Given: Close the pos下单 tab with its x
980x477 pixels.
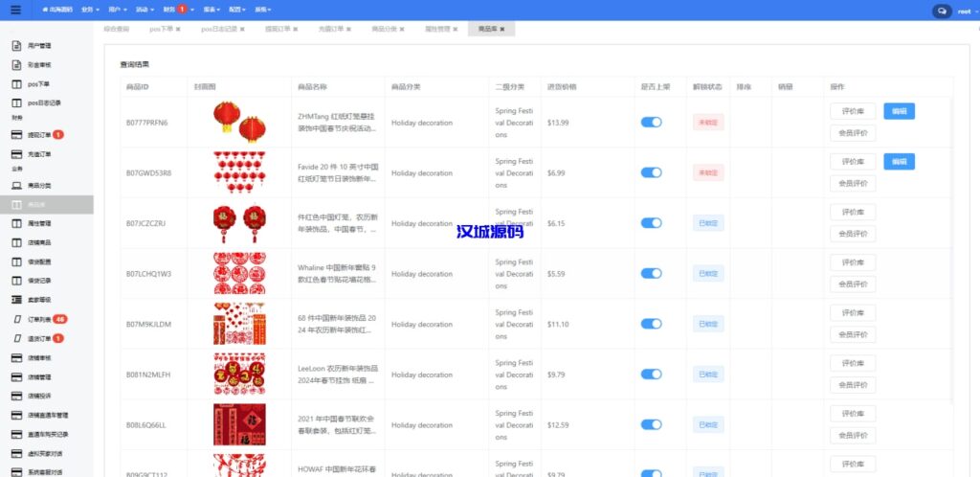Looking at the screenshot, I should click(x=178, y=29).
